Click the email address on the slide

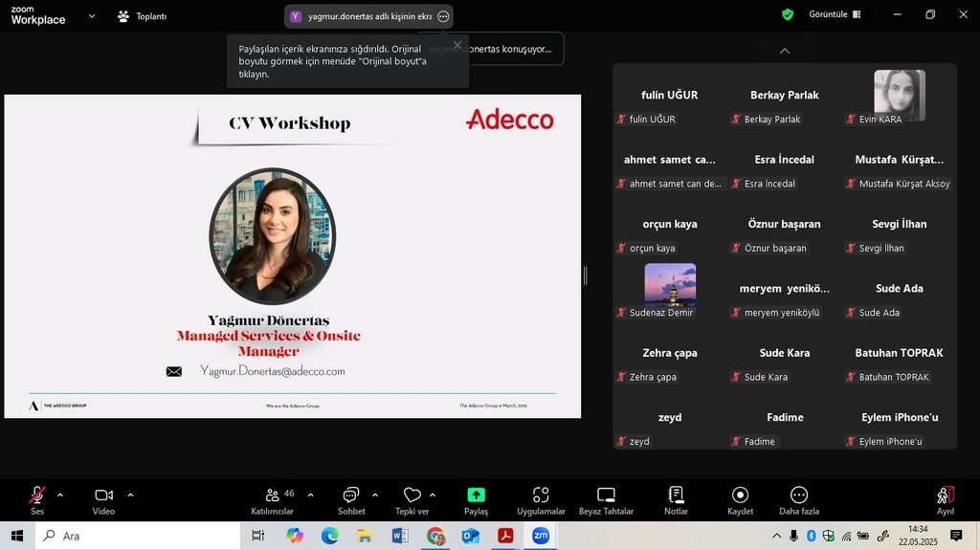(273, 371)
